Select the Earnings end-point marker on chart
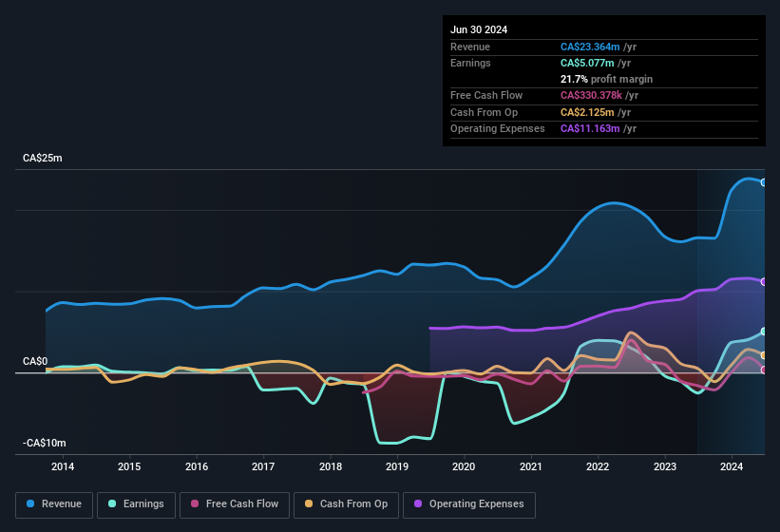780x532 pixels. click(x=764, y=332)
